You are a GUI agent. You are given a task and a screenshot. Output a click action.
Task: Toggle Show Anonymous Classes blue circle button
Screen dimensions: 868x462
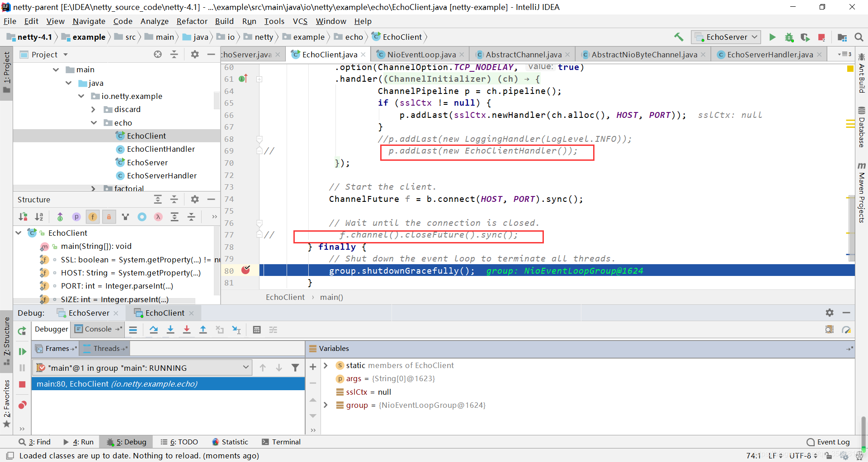(x=142, y=217)
